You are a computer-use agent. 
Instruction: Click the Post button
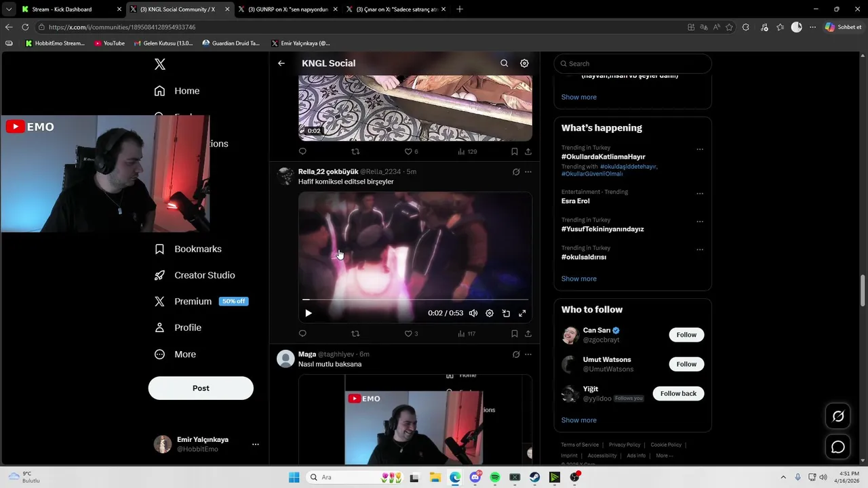pyautogui.click(x=201, y=388)
